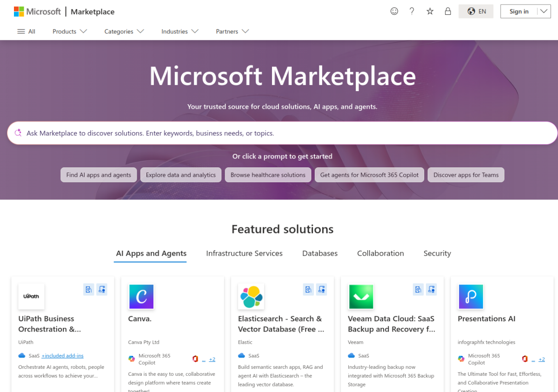Switch to the Security tab

pyautogui.click(x=437, y=253)
